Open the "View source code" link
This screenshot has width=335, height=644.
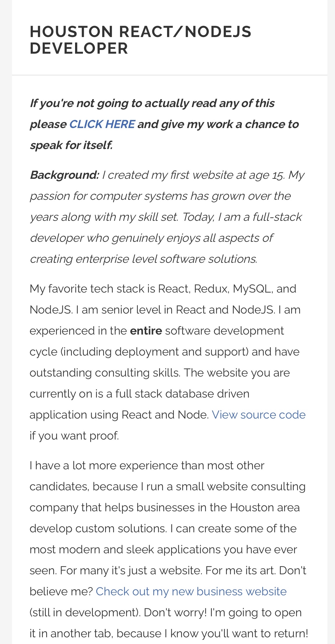tap(258, 415)
